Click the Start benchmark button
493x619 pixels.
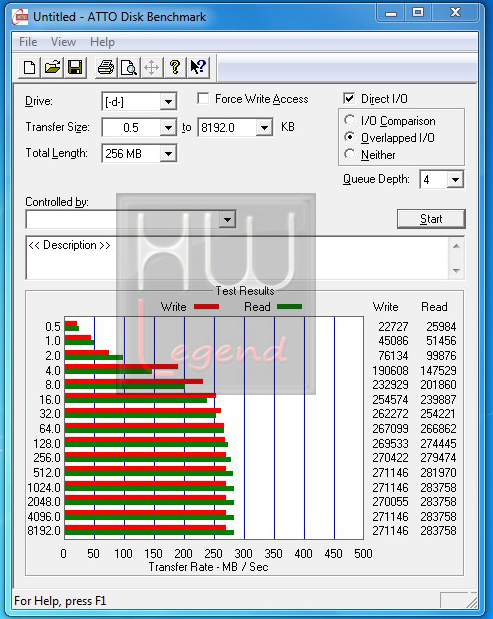pos(431,219)
